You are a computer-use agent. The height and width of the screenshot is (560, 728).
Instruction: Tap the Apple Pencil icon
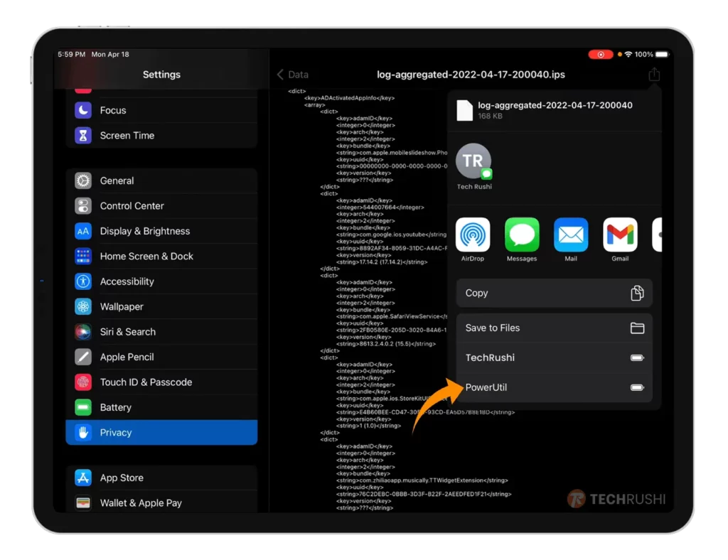83,357
